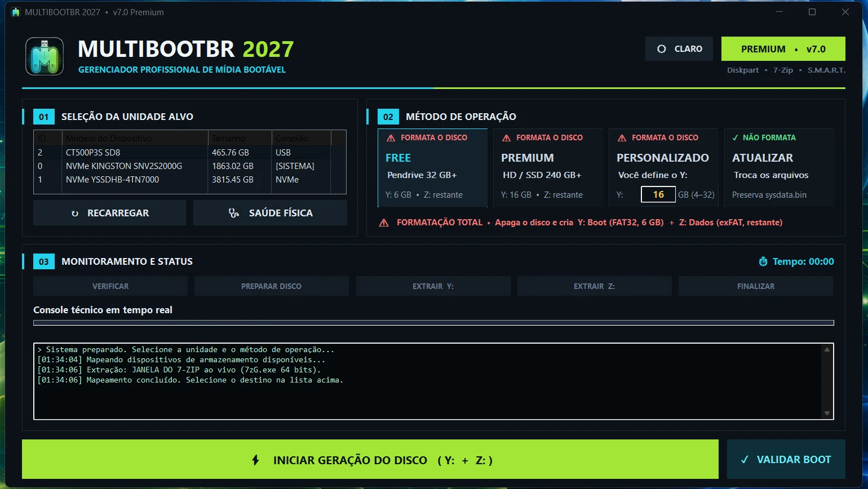Click the warning icon beside FORMATAÇÃO TOTAL

pyautogui.click(x=384, y=223)
